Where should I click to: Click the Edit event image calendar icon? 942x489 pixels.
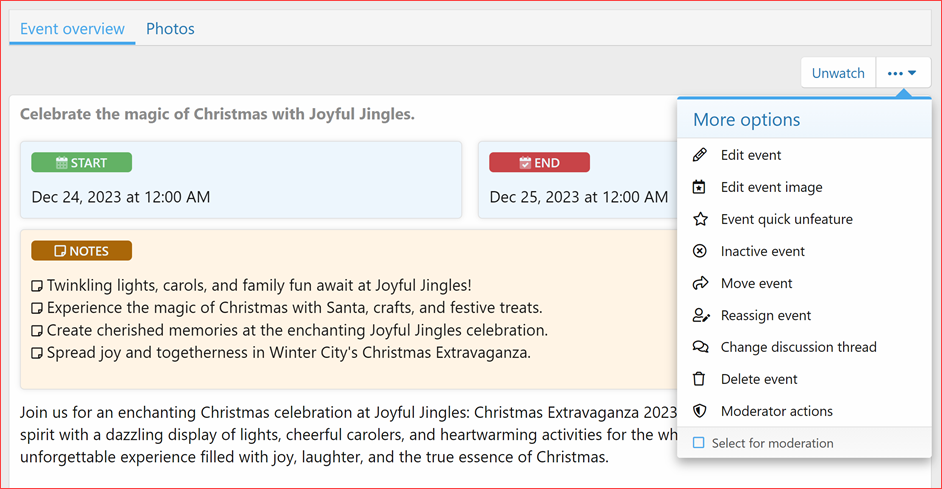pos(700,187)
